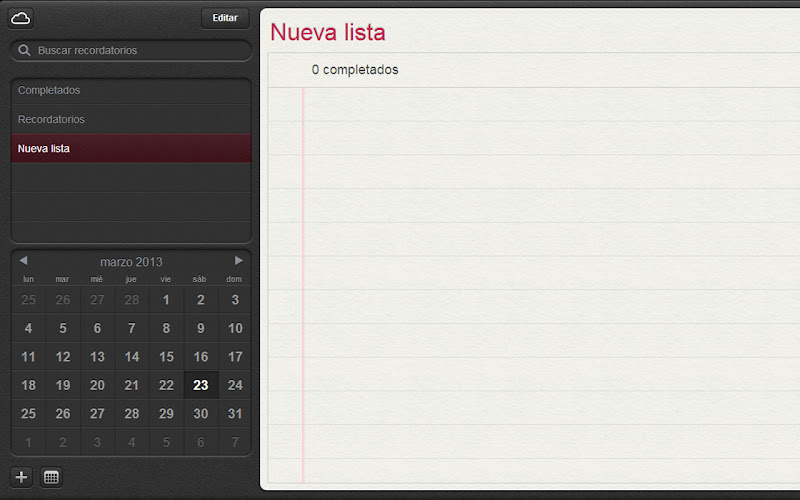Select greyed April 2 in last row
This screenshot has width=800, height=500.
(63, 442)
